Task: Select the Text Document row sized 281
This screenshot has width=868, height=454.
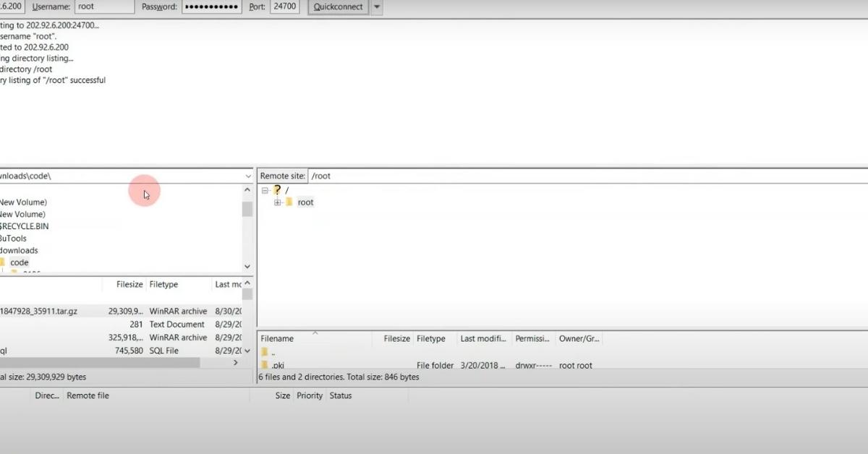Action: pyautogui.click(x=121, y=325)
